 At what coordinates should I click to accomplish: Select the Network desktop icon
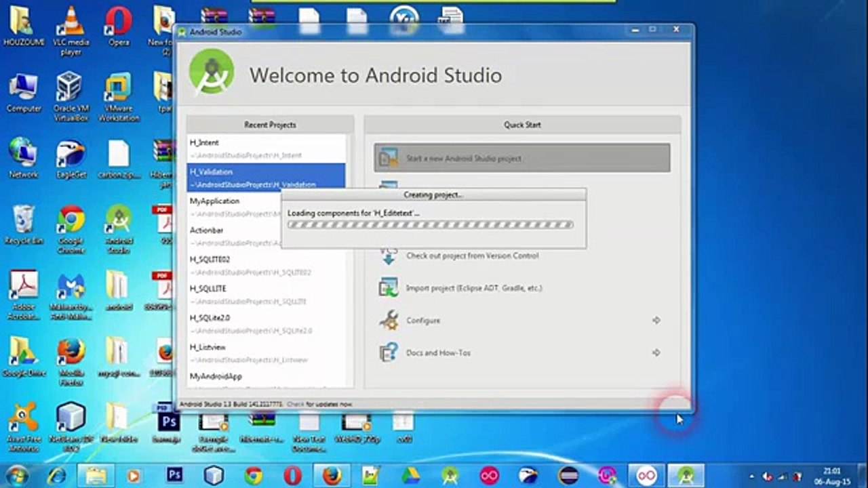coord(24,159)
